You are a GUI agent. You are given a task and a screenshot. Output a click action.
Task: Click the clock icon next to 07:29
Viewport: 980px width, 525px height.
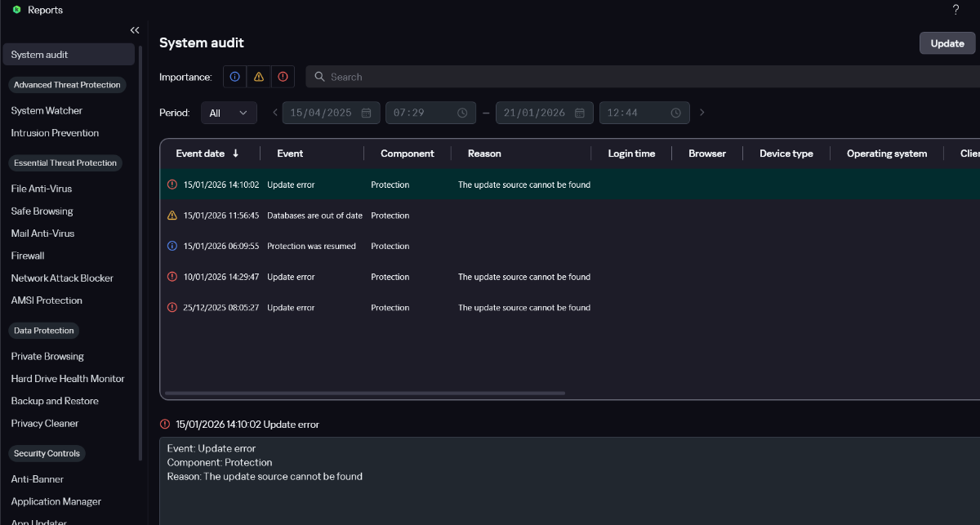click(x=462, y=113)
